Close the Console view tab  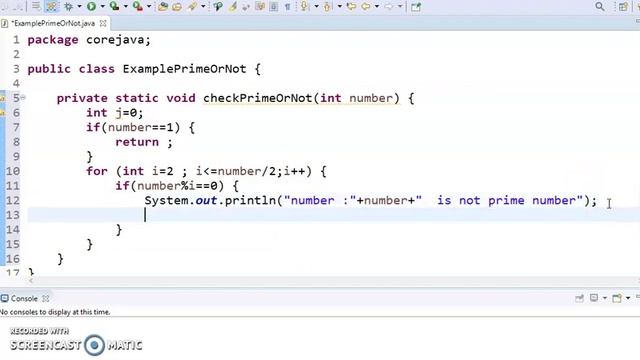tap(46, 299)
